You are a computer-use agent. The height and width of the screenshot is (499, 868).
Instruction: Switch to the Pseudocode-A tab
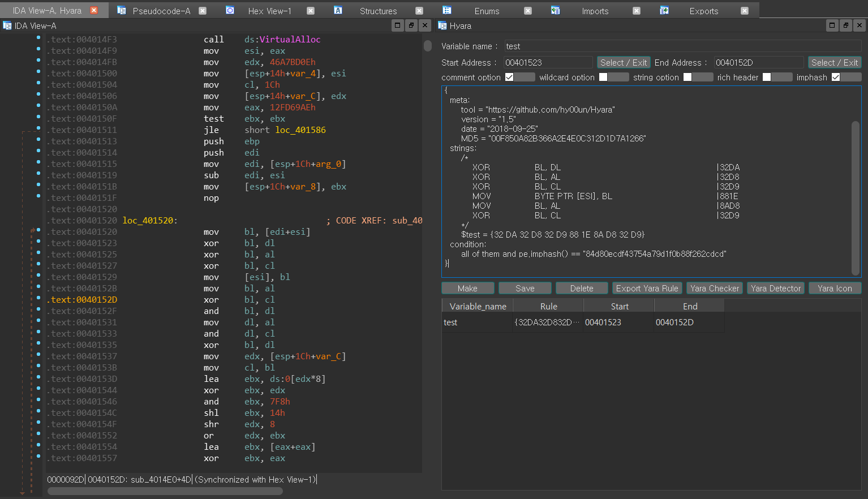click(x=161, y=11)
